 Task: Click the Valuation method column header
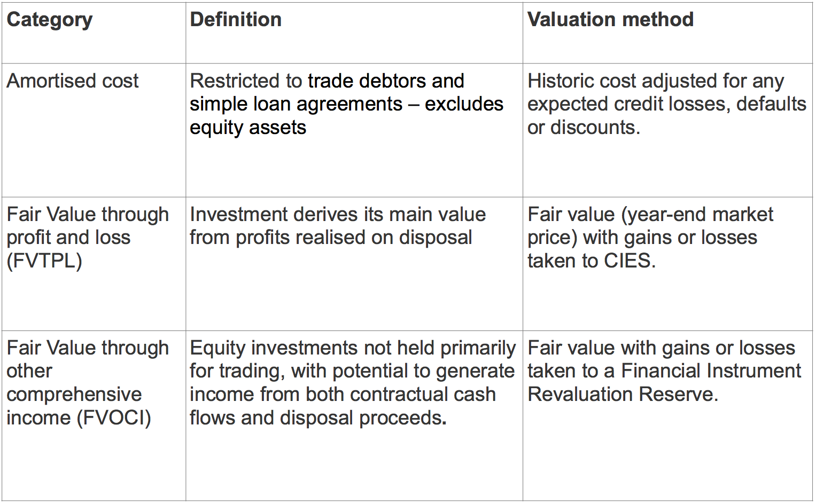point(667,33)
